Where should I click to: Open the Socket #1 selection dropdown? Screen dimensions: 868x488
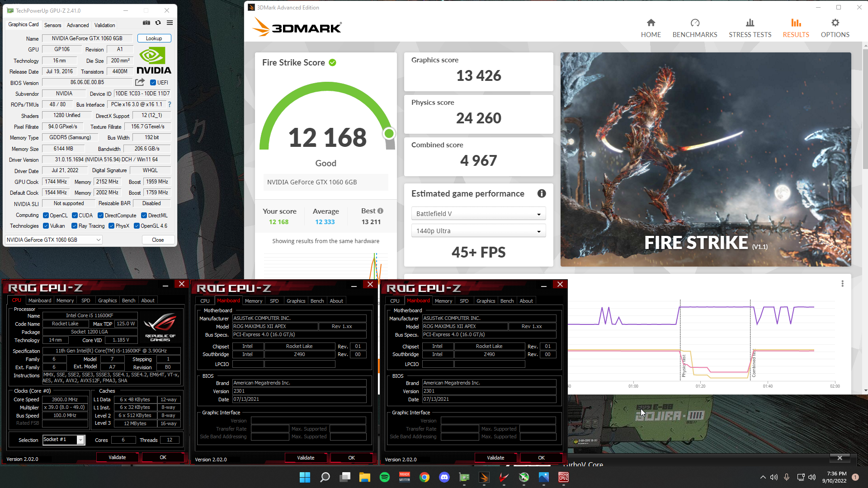click(63, 440)
